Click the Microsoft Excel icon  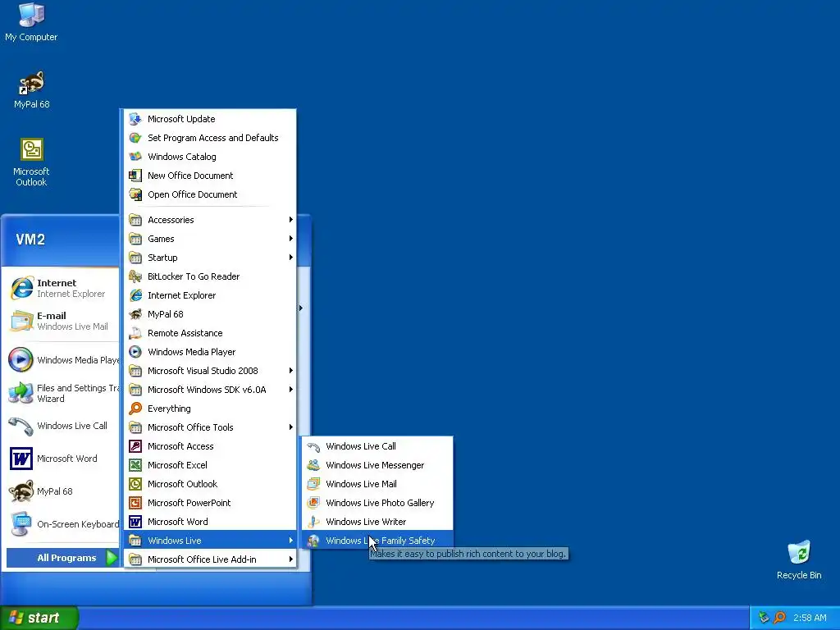[135, 465]
